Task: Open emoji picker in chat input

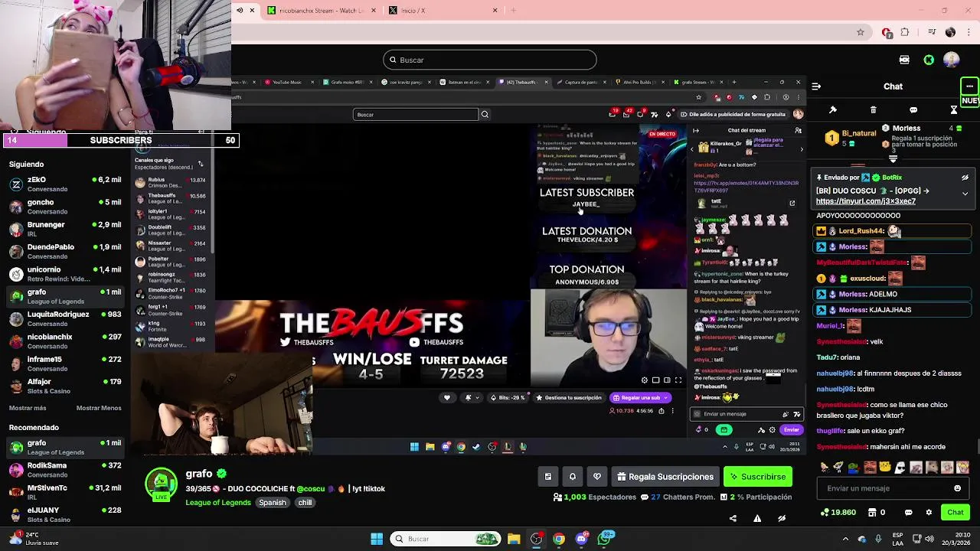Action: [x=957, y=488]
